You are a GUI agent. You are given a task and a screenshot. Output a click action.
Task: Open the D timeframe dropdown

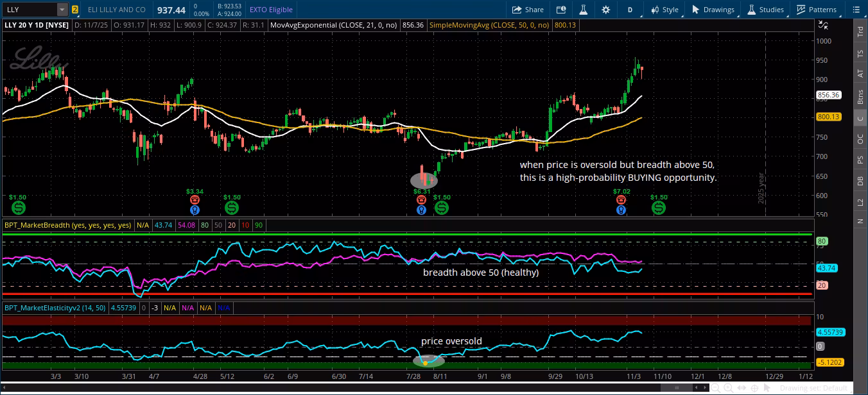630,10
